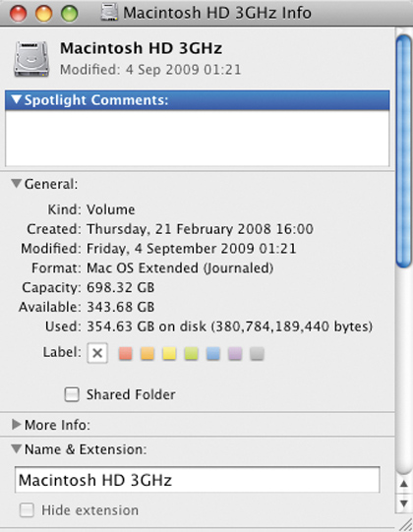Viewport: 413px width, 532px height.
Task: Collapse the Spotlight Comments section
Action: [x=16, y=99]
